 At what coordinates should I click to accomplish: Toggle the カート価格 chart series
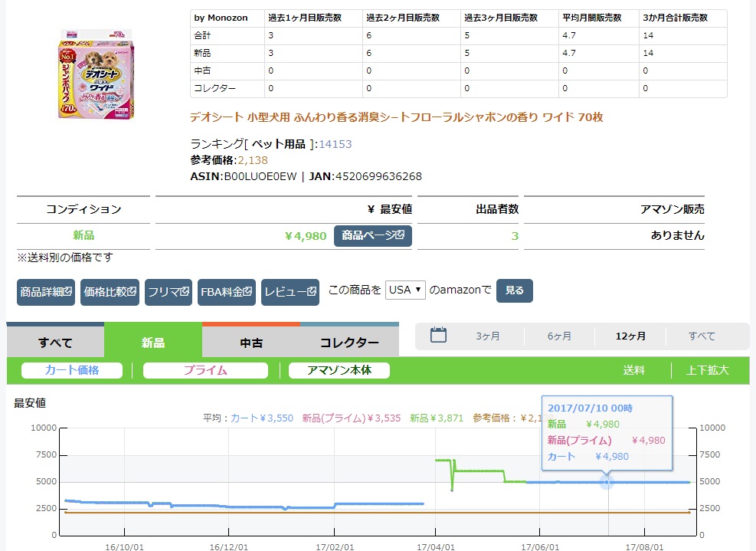(72, 370)
